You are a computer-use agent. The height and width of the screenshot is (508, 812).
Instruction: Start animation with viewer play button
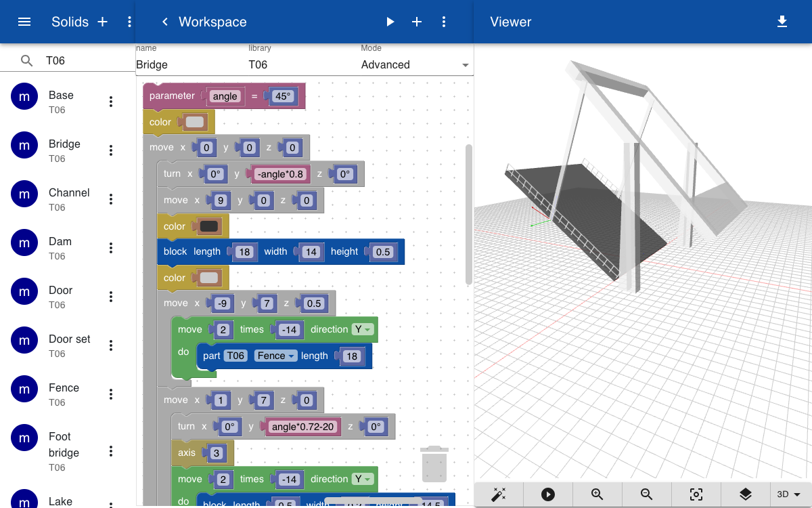click(x=548, y=494)
